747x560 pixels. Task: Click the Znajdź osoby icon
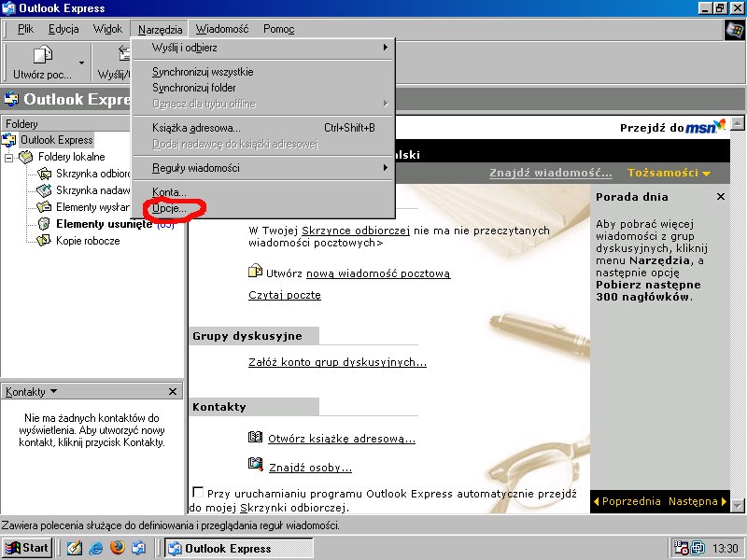[x=255, y=463]
